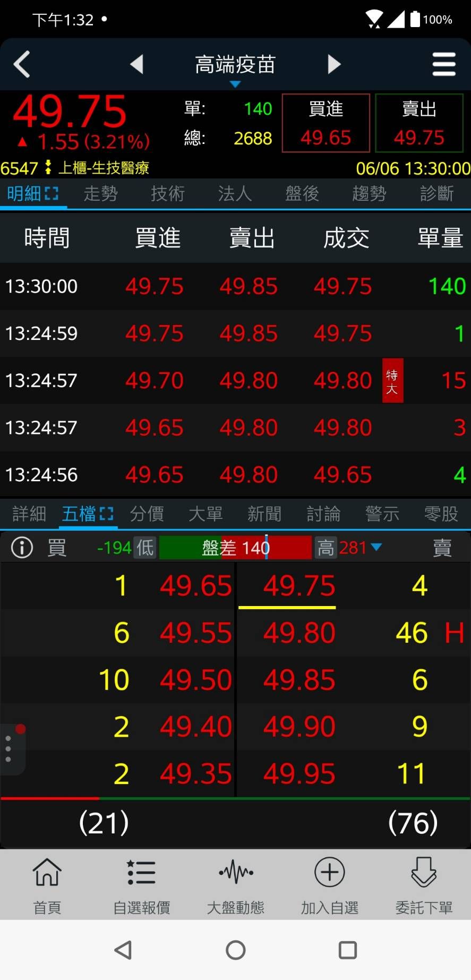The height and width of the screenshot is (980, 471).
Task: Select the 明細 tab
Action: 24,193
